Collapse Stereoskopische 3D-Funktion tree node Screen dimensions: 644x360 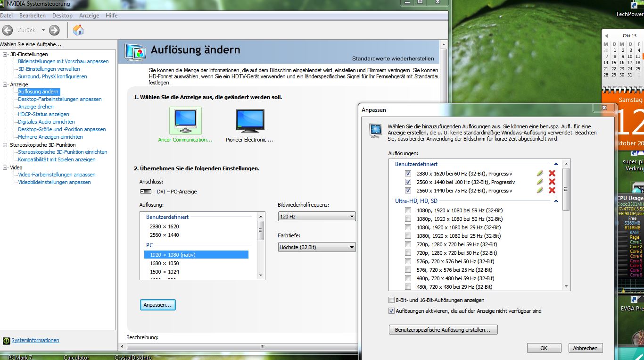pyautogui.click(x=5, y=145)
